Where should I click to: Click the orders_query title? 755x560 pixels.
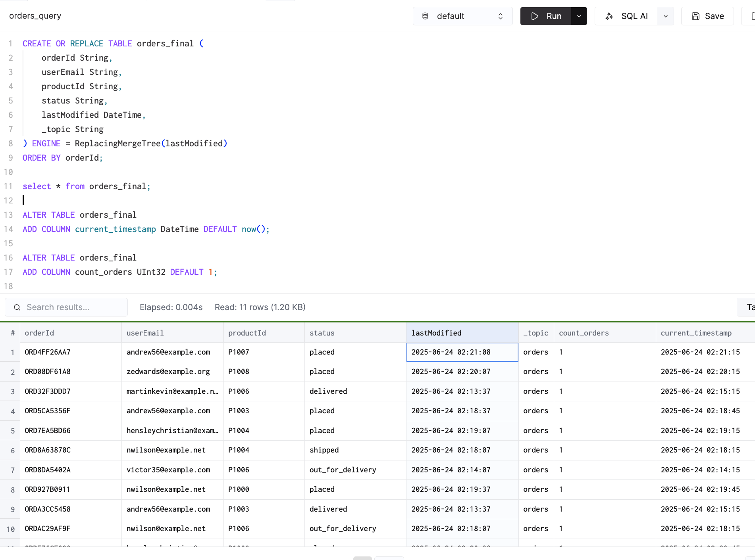35,16
